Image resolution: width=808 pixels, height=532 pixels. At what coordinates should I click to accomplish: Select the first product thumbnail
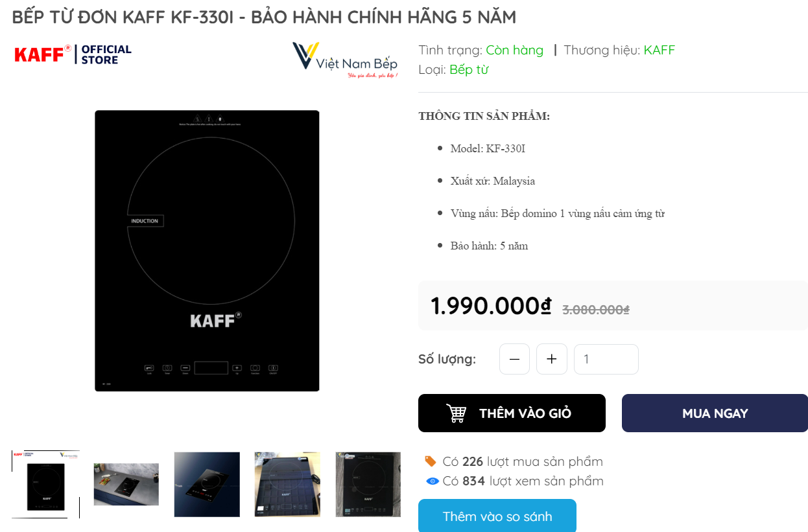click(x=45, y=484)
